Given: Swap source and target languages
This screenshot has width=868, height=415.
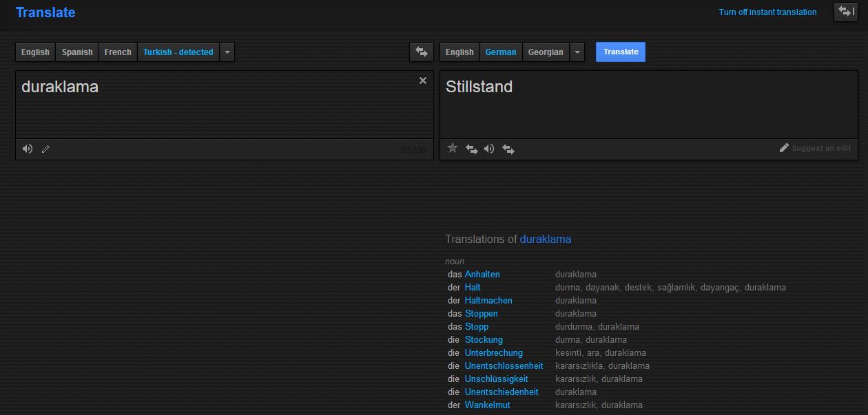Looking at the screenshot, I should (x=421, y=52).
